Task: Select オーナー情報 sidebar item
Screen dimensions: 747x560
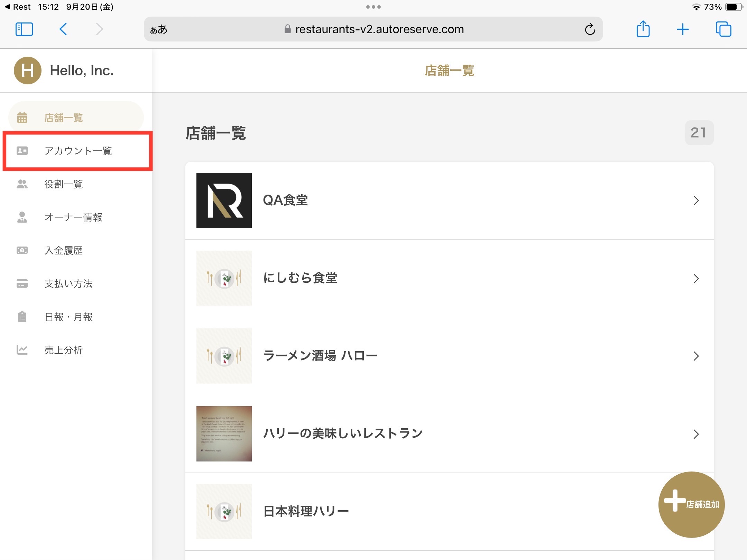Action: (x=73, y=217)
